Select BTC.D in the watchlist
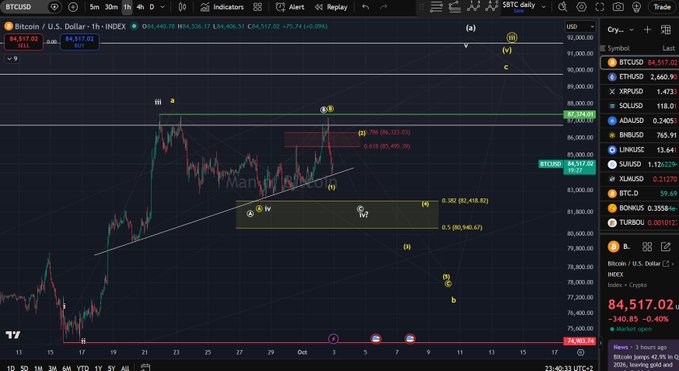 point(640,194)
